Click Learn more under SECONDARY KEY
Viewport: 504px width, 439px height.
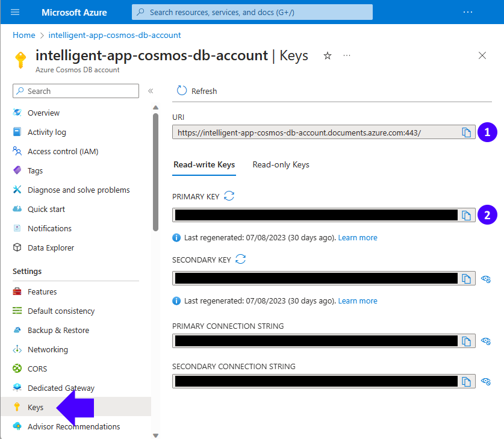coord(358,301)
